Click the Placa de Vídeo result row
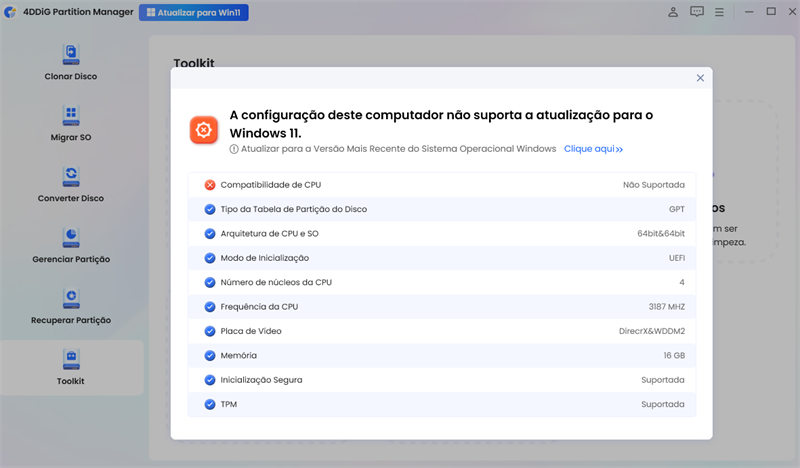Viewport: 800px width, 468px height. (442, 331)
